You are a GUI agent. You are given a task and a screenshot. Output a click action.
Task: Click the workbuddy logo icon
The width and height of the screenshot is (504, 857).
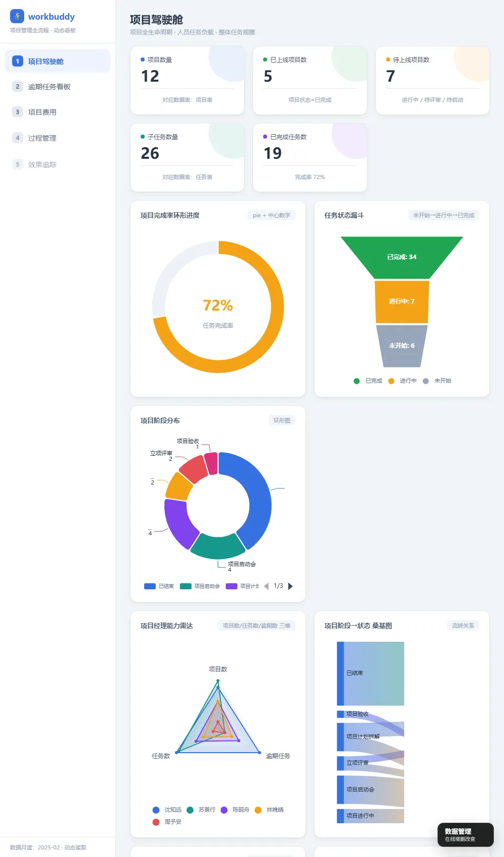tap(17, 16)
